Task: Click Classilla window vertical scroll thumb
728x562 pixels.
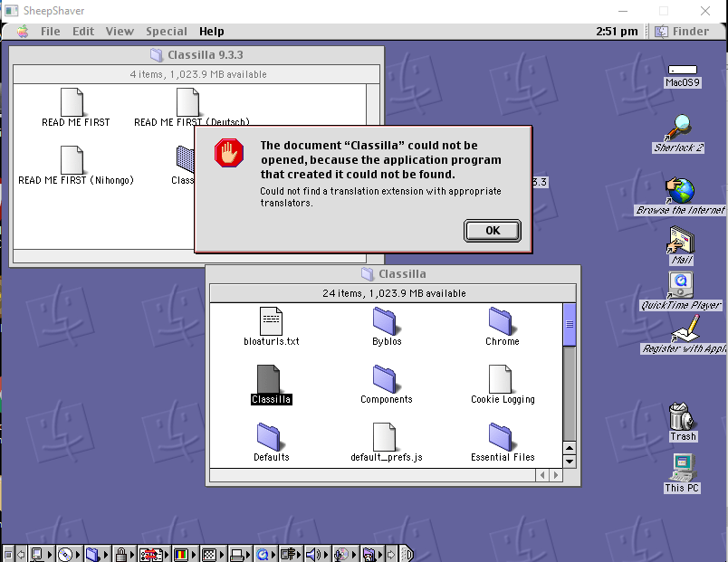Action: pyautogui.click(x=570, y=324)
